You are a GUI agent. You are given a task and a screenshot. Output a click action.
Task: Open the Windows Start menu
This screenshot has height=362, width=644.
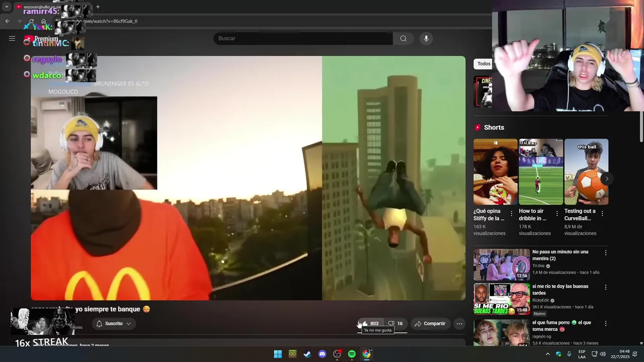[278, 354]
